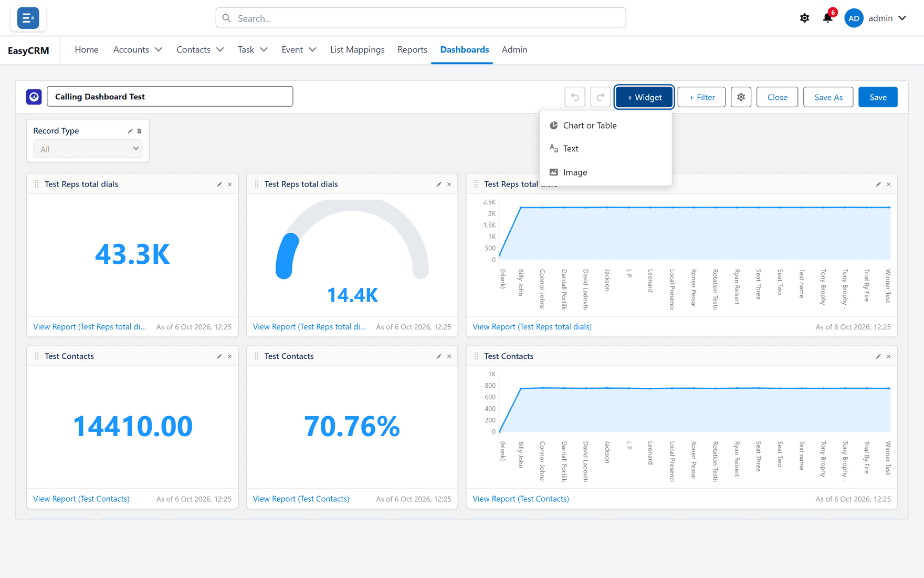
Task: Open the Record Type 'All' select
Action: tap(88, 149)
